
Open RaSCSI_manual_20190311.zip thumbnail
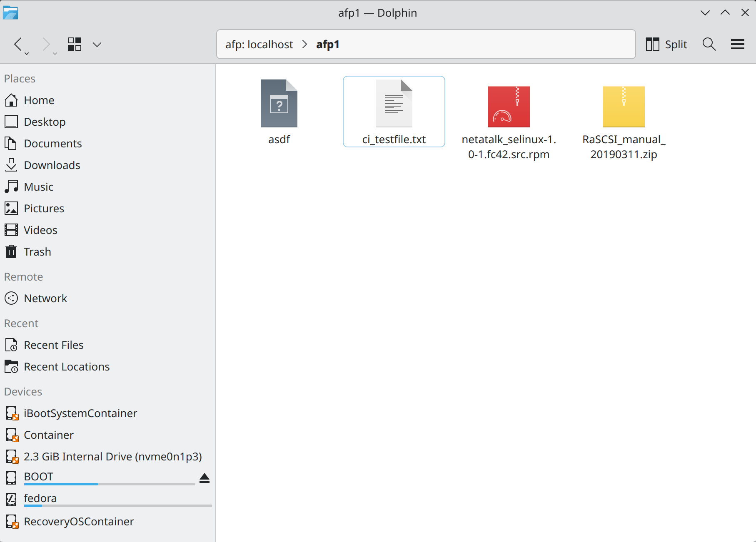tap(623, 107)
